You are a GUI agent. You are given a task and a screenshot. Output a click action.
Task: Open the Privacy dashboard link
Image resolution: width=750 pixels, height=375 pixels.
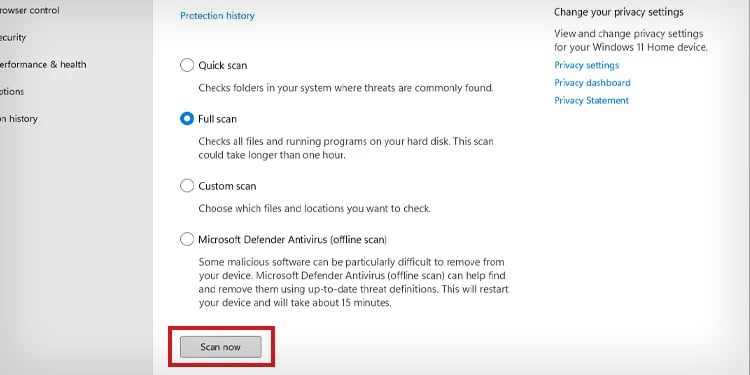click(x=592, y=83)
